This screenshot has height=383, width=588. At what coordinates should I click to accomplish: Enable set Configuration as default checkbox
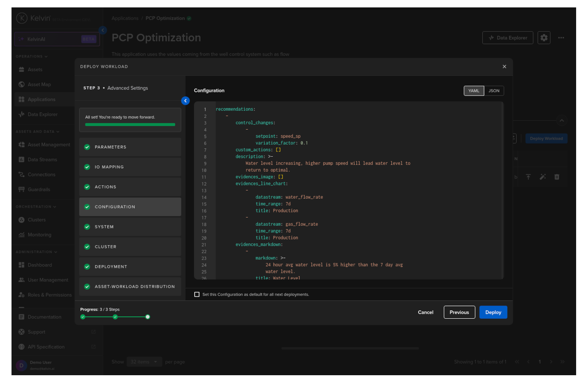click(197, 294)
